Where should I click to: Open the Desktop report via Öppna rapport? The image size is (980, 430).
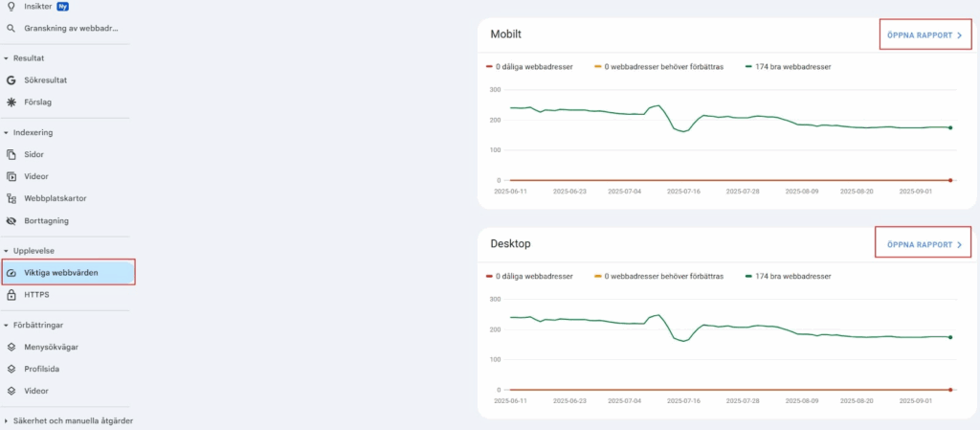924,244
